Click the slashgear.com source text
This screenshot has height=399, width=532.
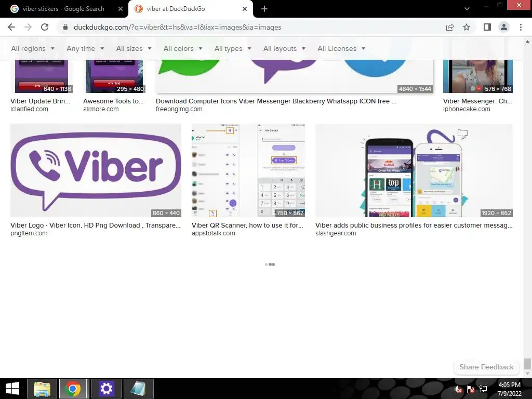[x=336, y=233]
